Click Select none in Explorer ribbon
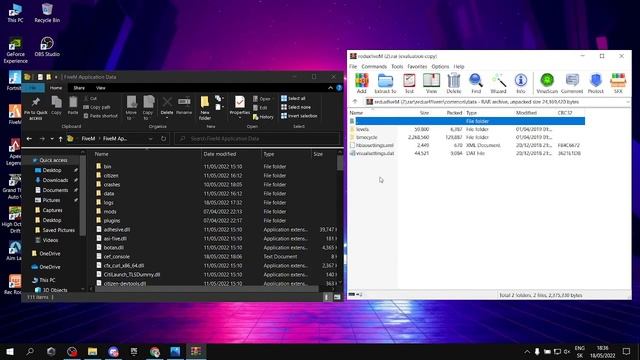Screen dimensions: 640x360 296,107
